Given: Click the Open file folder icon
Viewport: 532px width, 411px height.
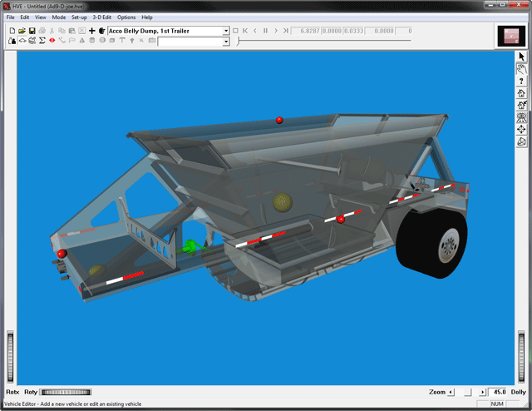Looking at the screenshot, I should click(22, 31).
